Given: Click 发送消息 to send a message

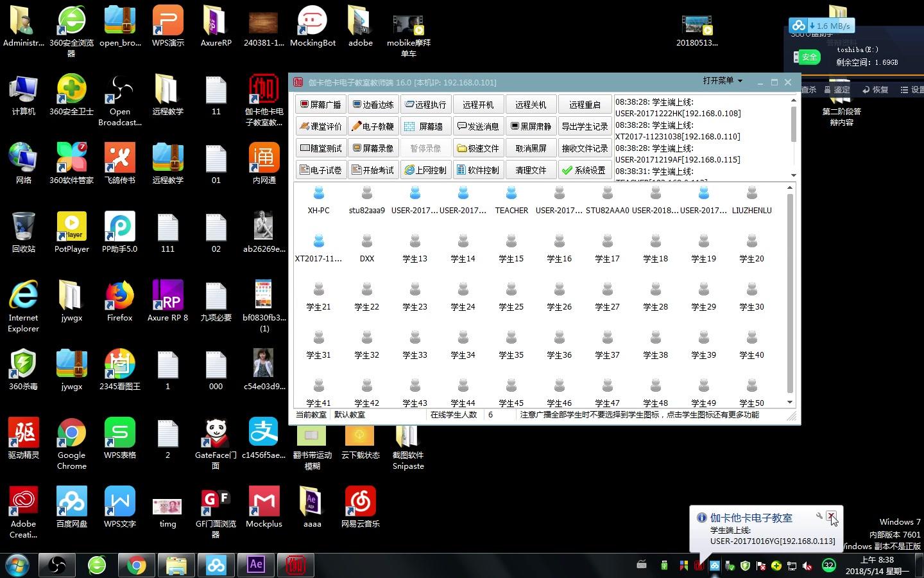Looking at the screenshot, I should (479, 127).
